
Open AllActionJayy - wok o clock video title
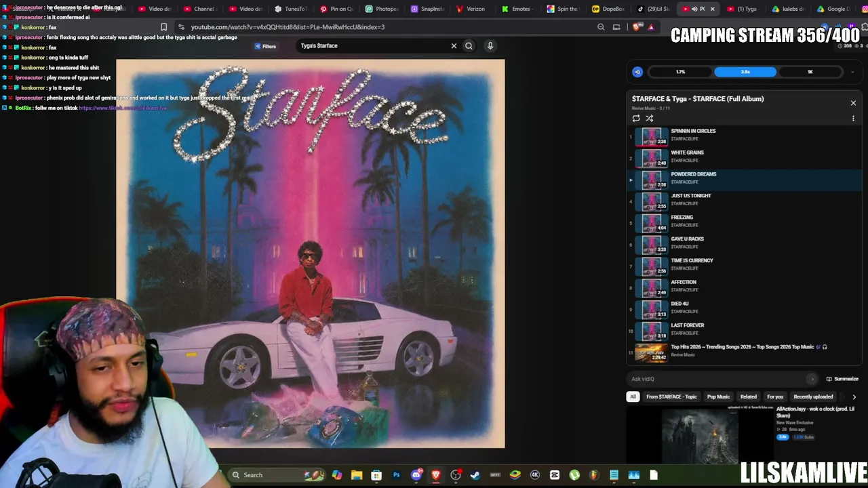[815, 412]
